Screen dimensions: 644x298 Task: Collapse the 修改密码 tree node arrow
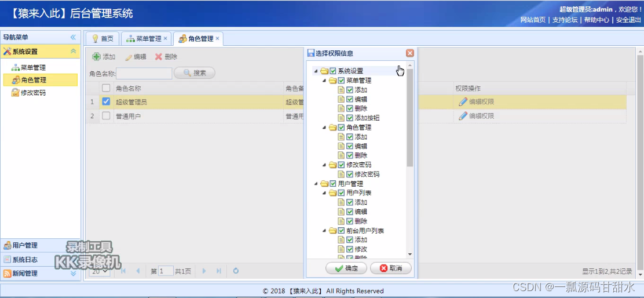324,165
